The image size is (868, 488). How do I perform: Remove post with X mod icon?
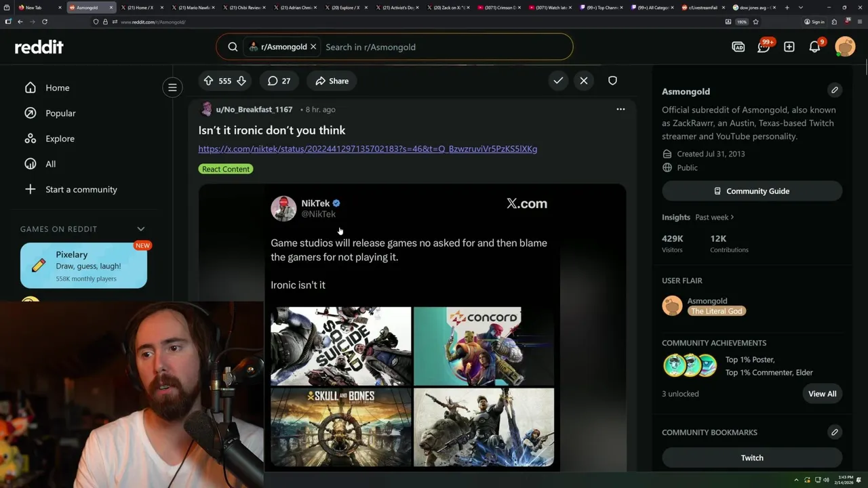click(584, 81)
